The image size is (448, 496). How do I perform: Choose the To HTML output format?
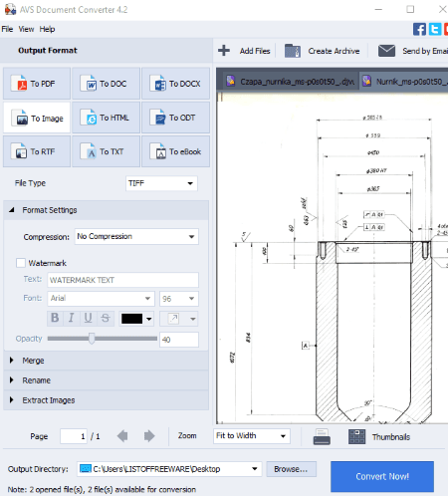pyautogui.click(x=106, y=118)
